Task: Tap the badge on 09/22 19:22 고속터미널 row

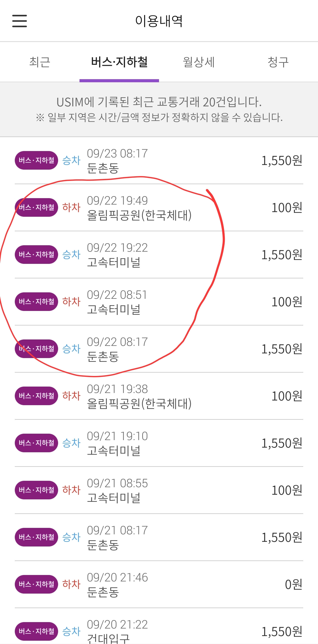Action: click(36, 255)
